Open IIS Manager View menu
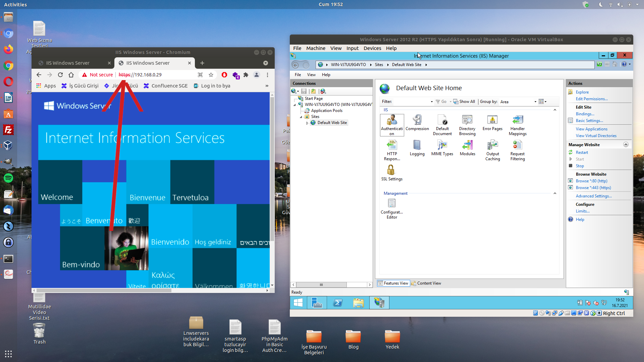Image resolution: width=644 pixels, height=362 pixels. (x=311, y=75)
